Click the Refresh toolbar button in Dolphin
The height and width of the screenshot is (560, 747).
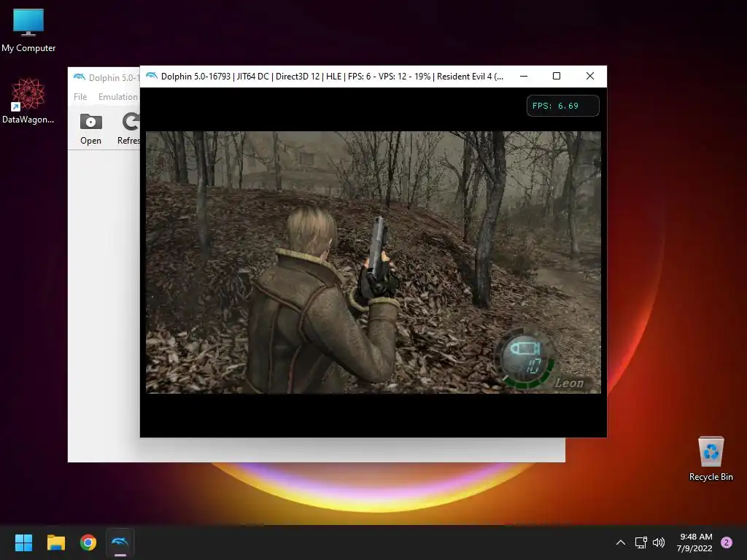coord(128,129)
